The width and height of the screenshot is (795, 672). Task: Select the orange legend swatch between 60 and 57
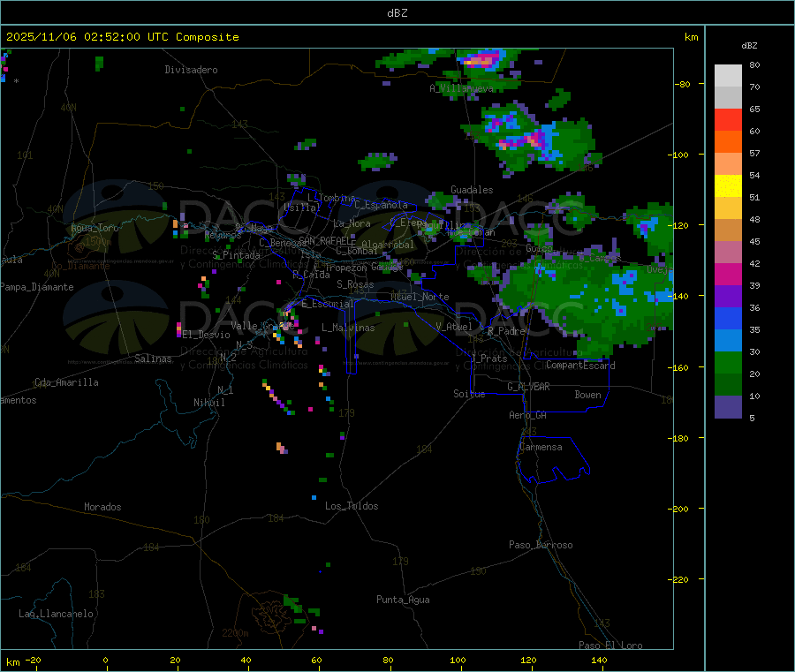[728, 142]
